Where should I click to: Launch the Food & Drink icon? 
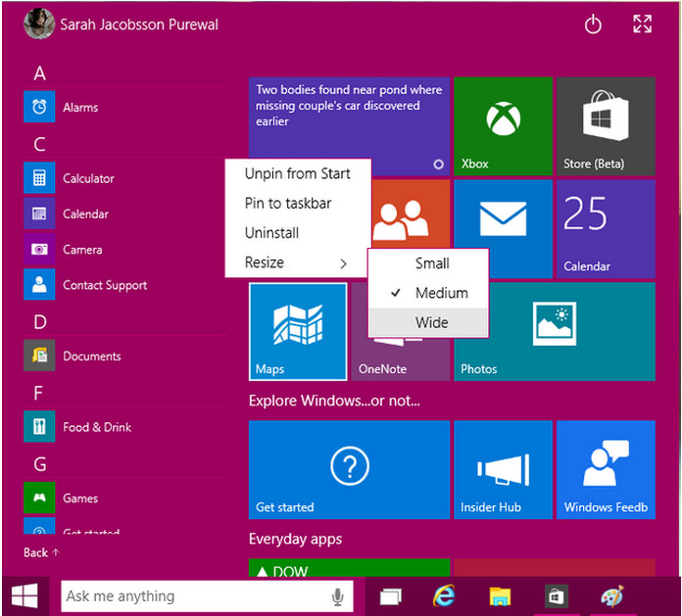click(39, 426)
